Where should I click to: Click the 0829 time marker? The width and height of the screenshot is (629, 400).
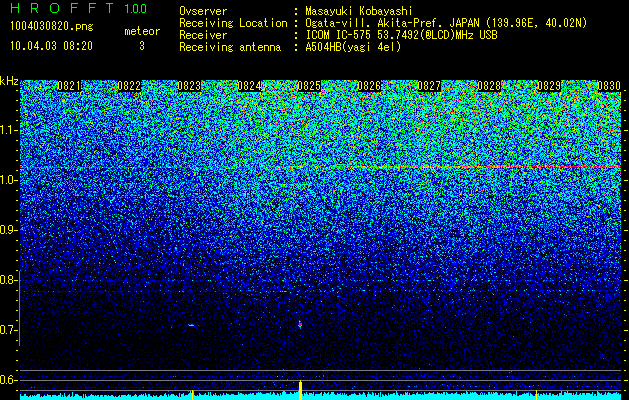point(549,86)
